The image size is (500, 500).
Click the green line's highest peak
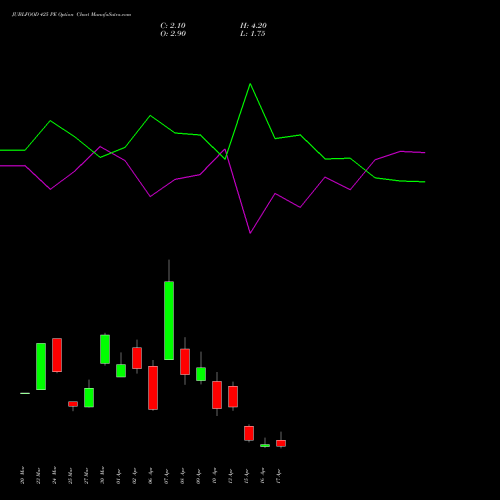[250, 84]
